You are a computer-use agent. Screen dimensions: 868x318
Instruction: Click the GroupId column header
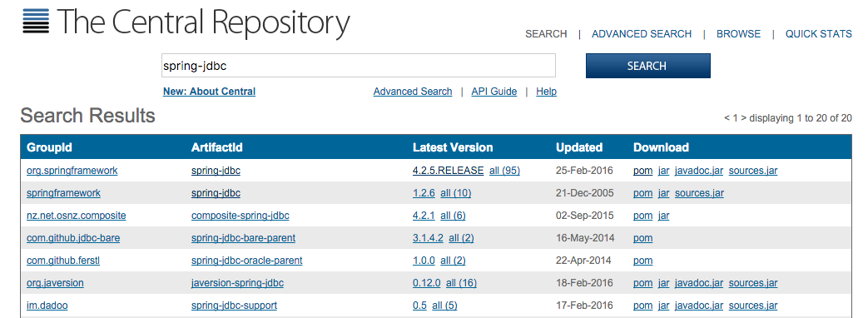click(49, 147)
